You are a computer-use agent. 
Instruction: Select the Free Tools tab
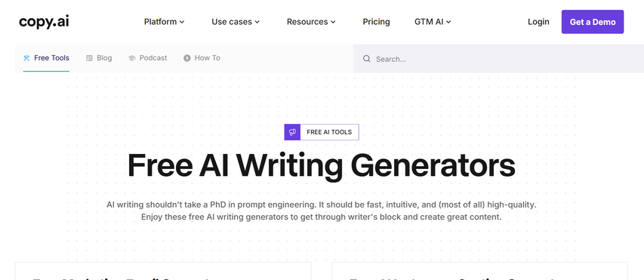pos(46,58)
